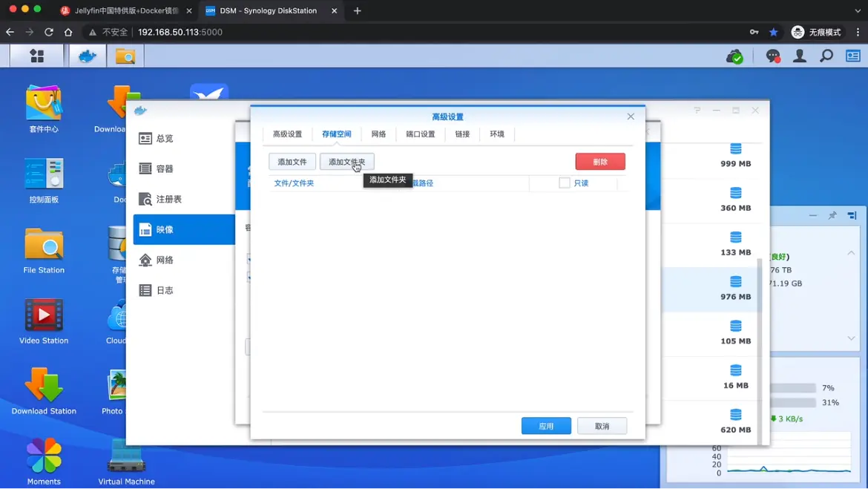Click the DSM search magnifier icon

coord(826,56)
